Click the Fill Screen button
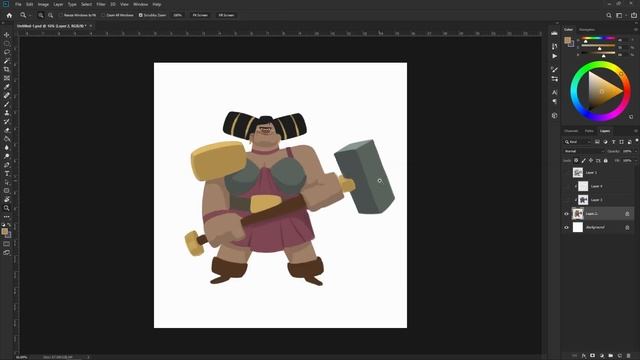This screenshot has width=640, height=360. click(x=226, y=15)
